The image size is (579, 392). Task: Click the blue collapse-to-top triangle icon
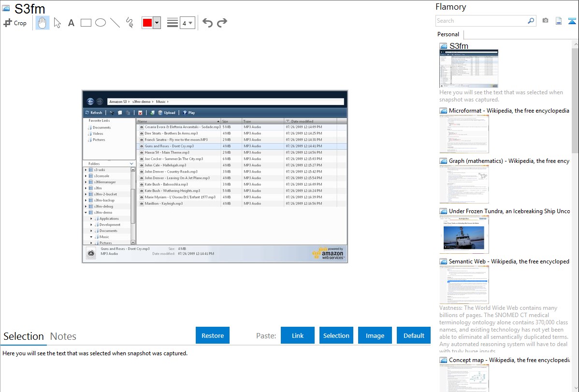tap(572, 21)
